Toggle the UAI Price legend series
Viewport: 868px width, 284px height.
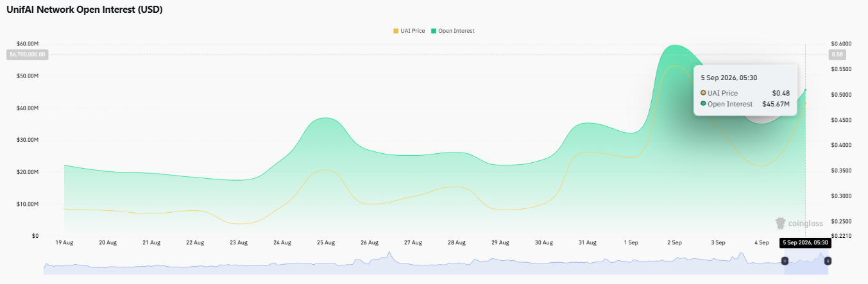(x=409, y=31)
